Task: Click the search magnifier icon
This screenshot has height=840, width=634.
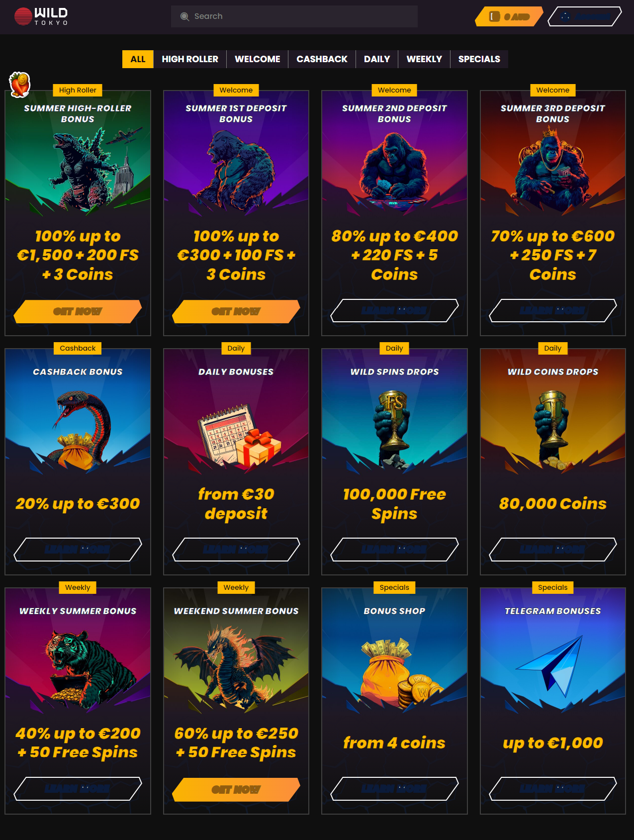Action: click(x=184, y=16)
